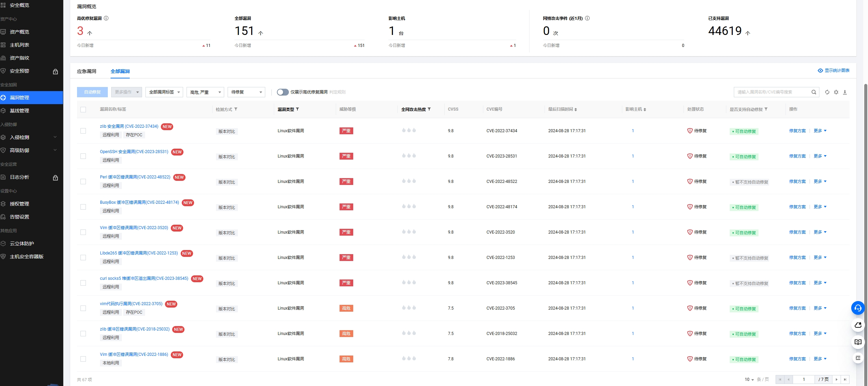Open the zlib 安全漏洞 (CVE-2022-37434) link
The width and height of the screenshot is (868, 386).
pyautogui.click(x=129, y=126)
